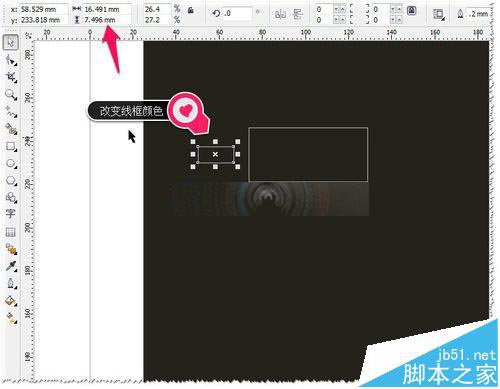Viewport: 500px width, 389px height.
Task: Select the Crop tool
Action: pyautogui.click(x=11, y=77)
